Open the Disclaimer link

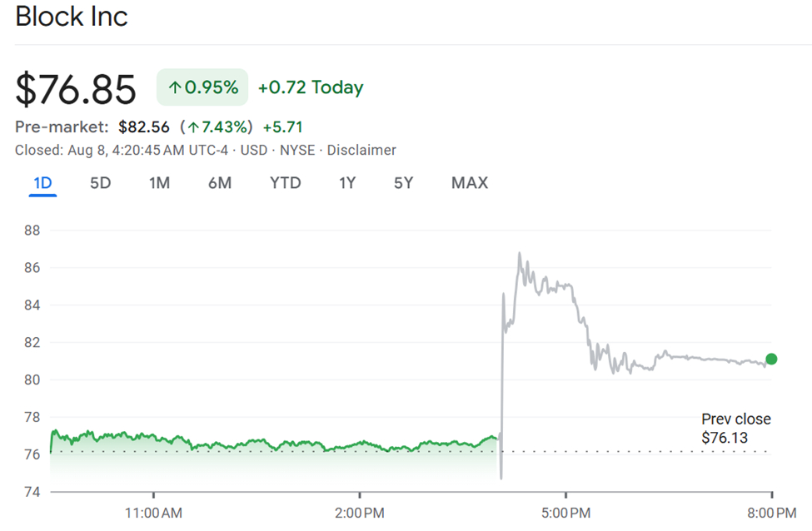[362, 151]
